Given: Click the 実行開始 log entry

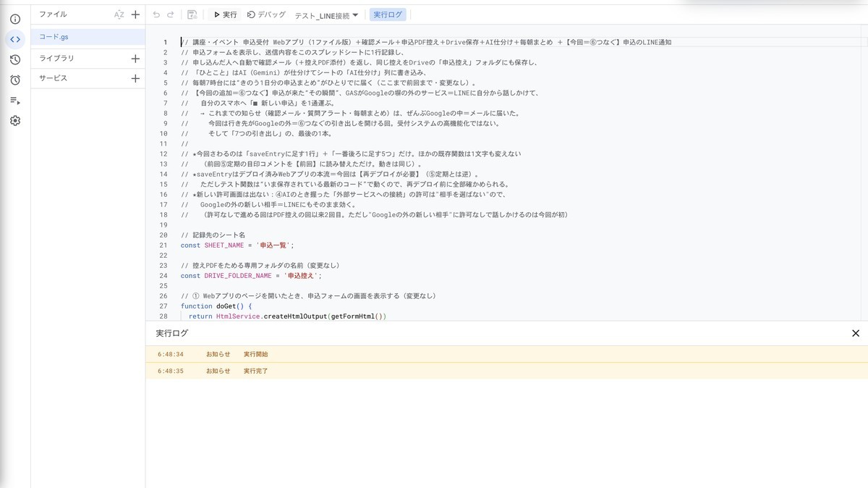Looking at the screenshot, I should (x=256, y=354).
